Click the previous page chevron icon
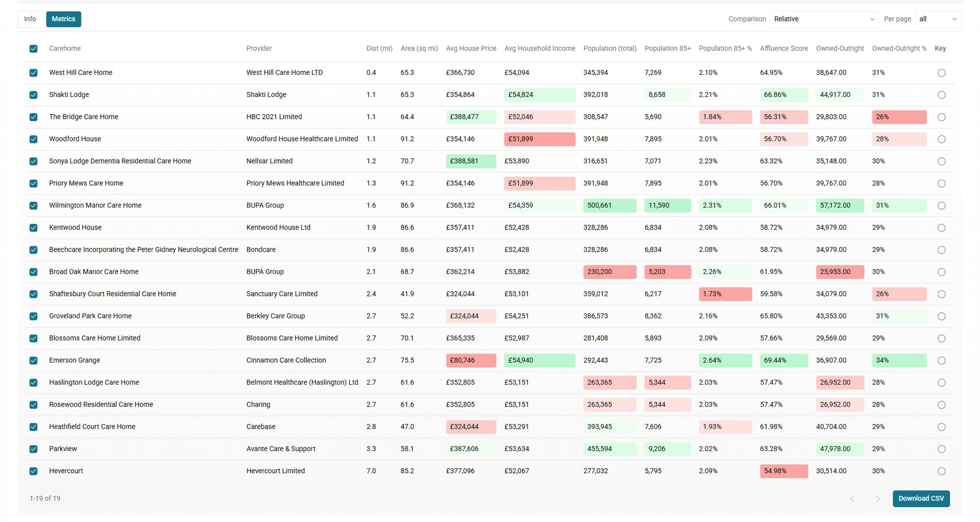 point(851,499)
